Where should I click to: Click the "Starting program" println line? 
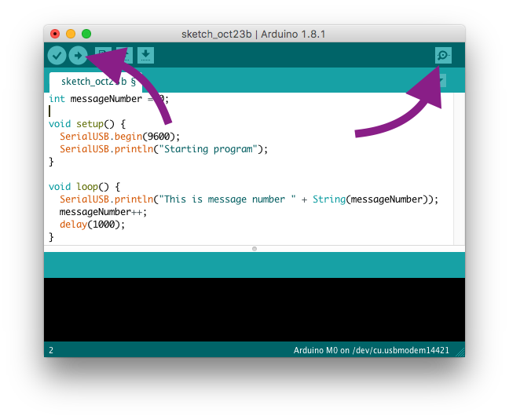(163, 149)
